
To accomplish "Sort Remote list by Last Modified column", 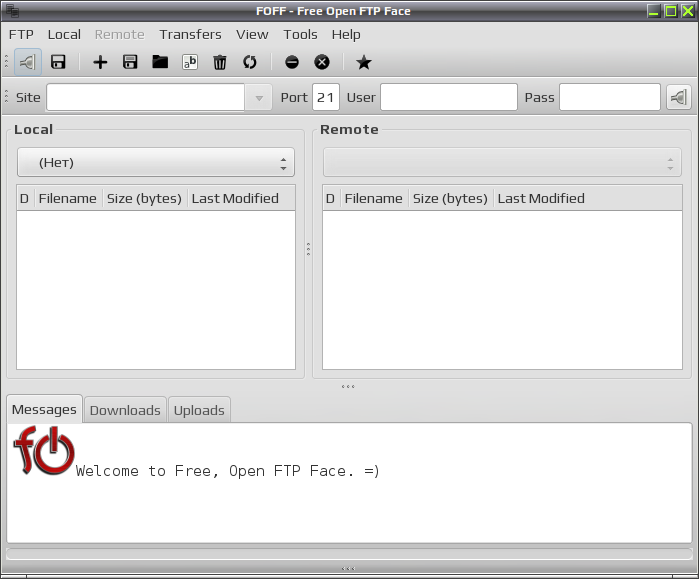I will (x=588, y=198).
